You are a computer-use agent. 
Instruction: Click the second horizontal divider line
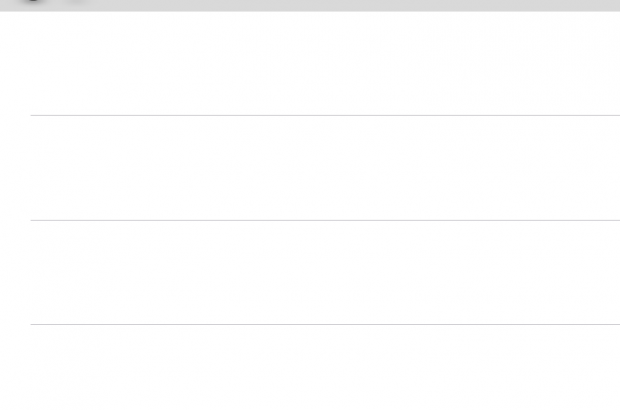325,220
